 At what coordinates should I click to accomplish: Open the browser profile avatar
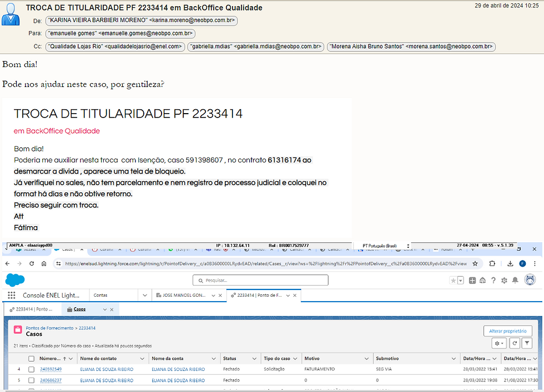(522, 264)
